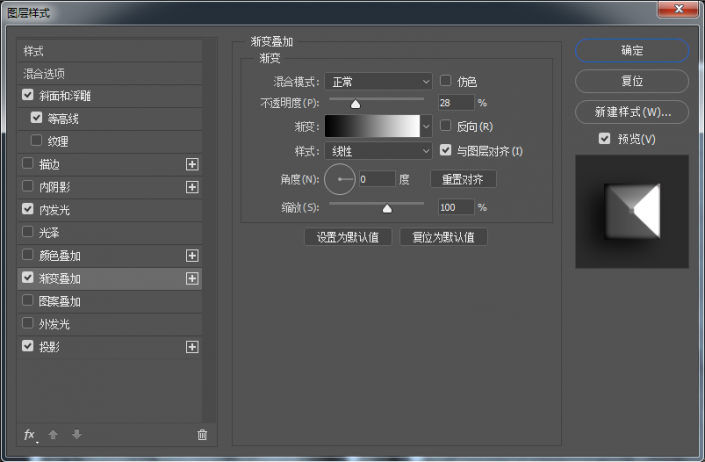Click the 确定 OK button
The height and width of the screenshot is (462, 705).
point(632,51)
